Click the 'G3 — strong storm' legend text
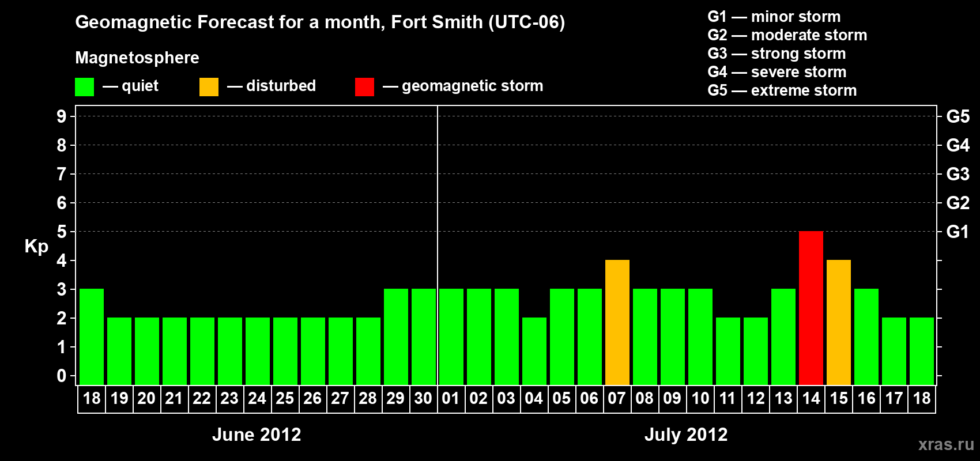The width and height of the screenshot is (980, 461). [777, 54]
